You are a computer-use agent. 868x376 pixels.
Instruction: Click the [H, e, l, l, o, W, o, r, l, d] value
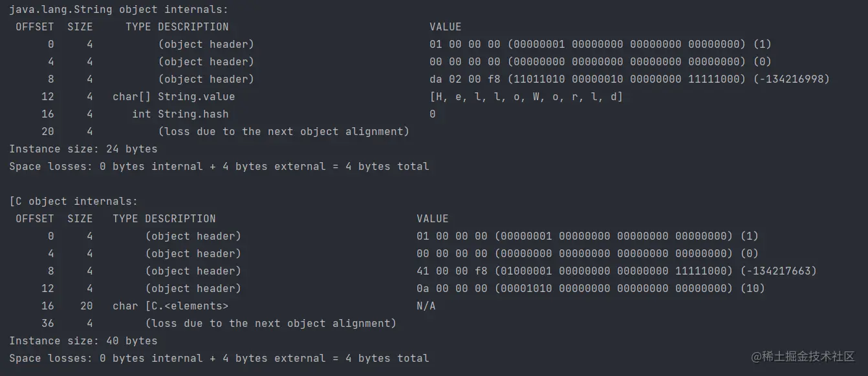click(x=526, y=97)
